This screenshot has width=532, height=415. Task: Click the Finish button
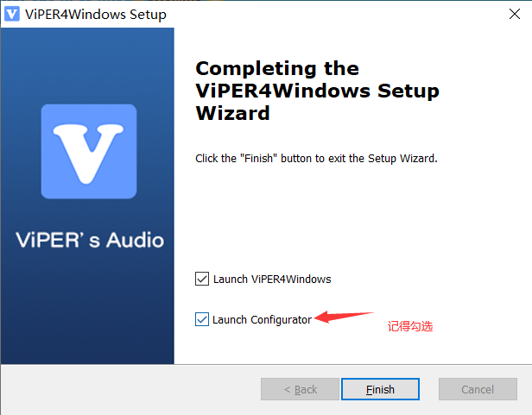380,389
